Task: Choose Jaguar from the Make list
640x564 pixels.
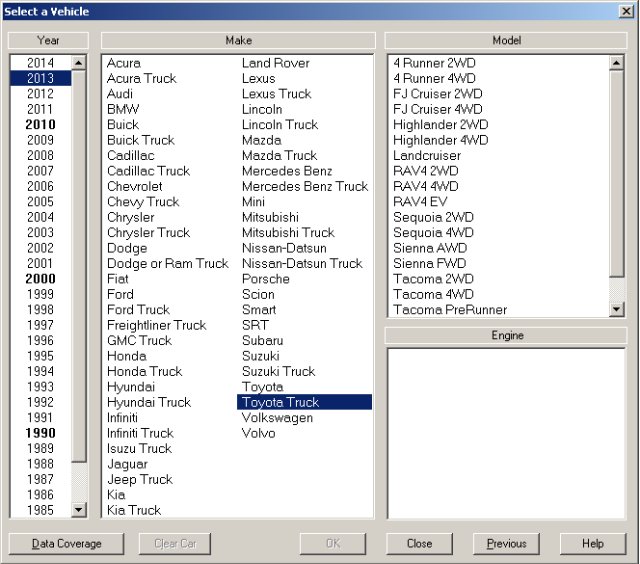Action: pyautogui.click(x=127, y=464)
